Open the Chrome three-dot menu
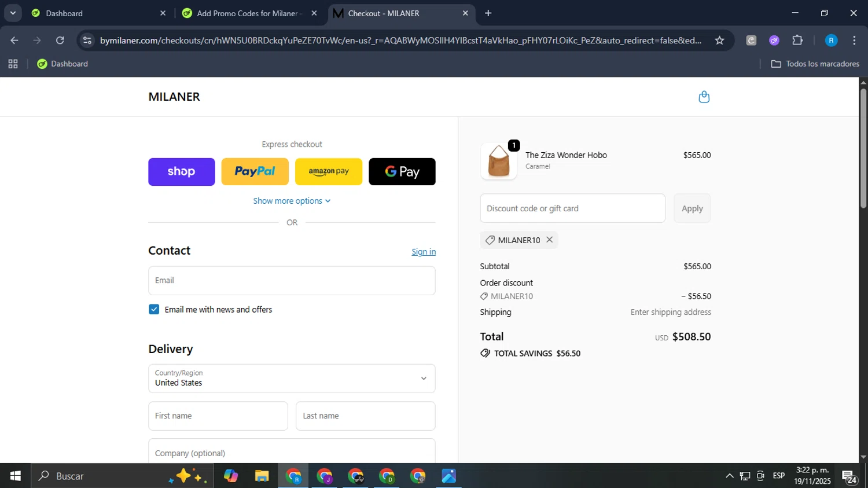Viewport: 868px width, 488px height. tap(854, 41)
